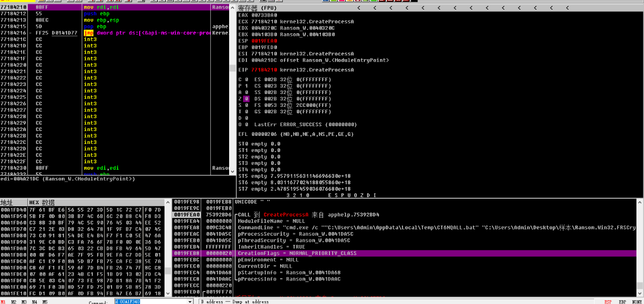The width and height of the screenshot is (644, 304).
Task: Switch to the M1 memory tab
Action: pos(4,302)
